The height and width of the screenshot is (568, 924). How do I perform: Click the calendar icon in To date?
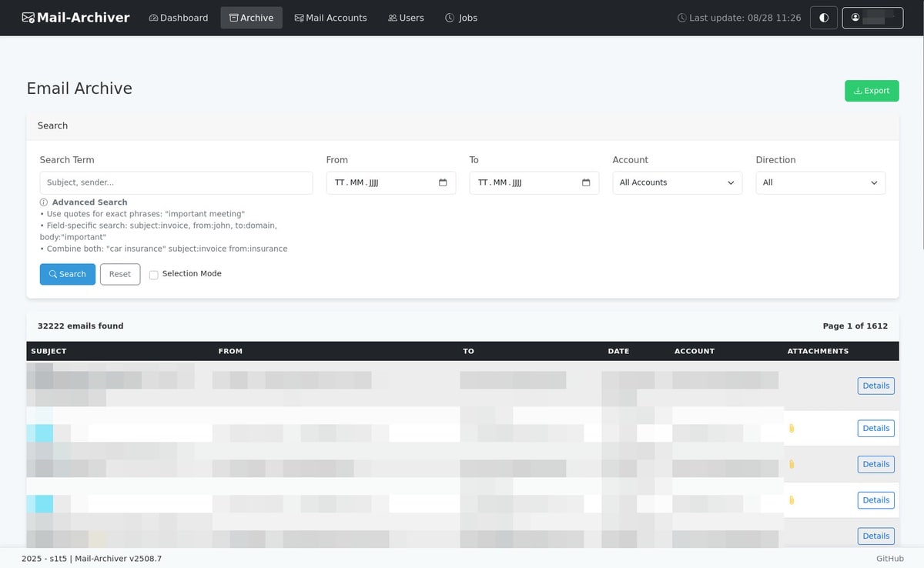(586, 182)
